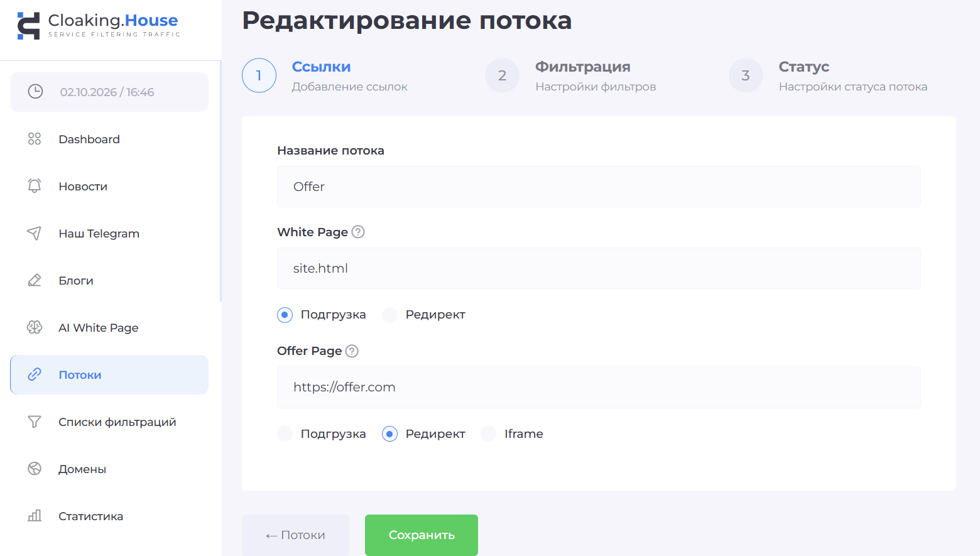The image size is (980, 556).
Task: Click the Dashboard grid icon
Action: pyautogui.click(x=35, y=139)
